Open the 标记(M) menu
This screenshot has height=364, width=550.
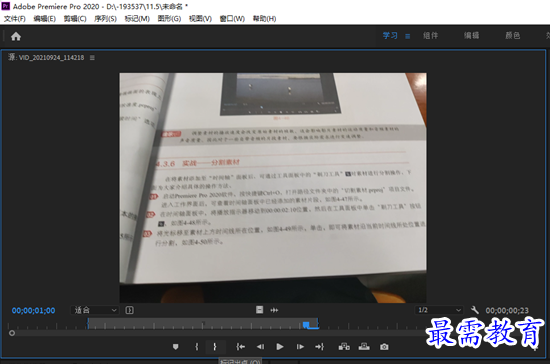137,19
